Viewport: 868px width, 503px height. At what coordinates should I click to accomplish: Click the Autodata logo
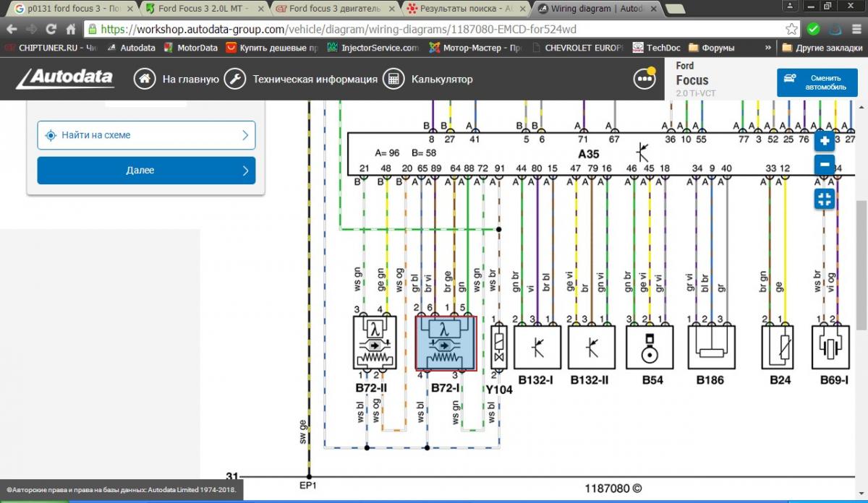coord(65,77)
